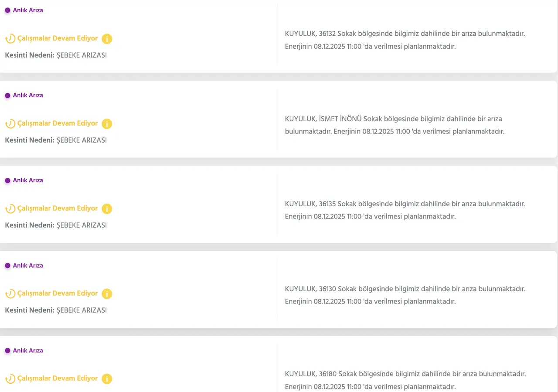Click "Çalışmalar Devam Ediyor" in 36180 Sokak card

pos(58,378)
